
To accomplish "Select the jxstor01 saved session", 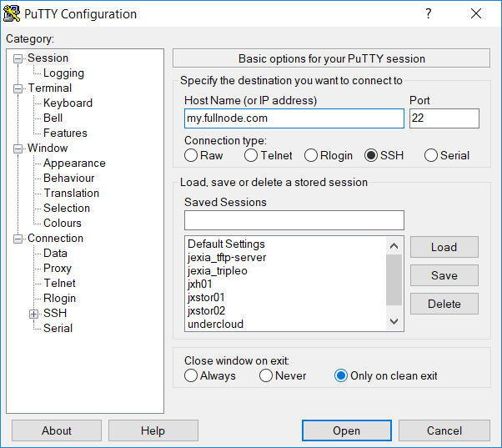I will 286,298.
